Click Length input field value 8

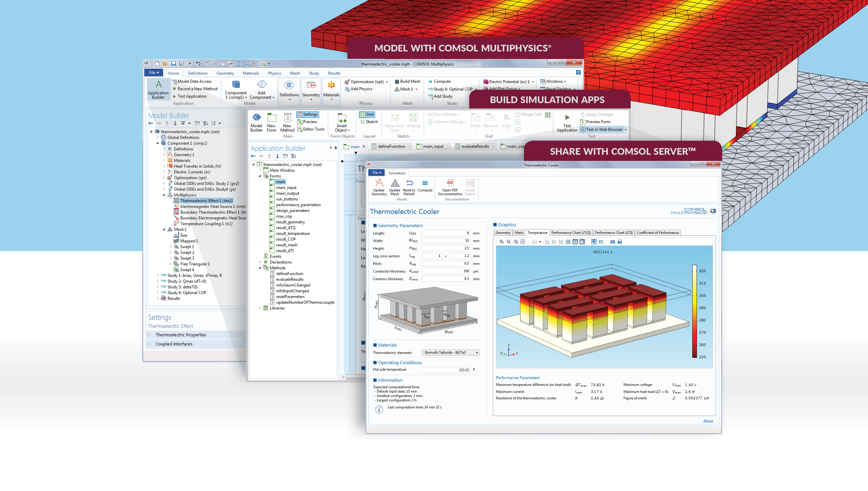click(x=446, y=233)
